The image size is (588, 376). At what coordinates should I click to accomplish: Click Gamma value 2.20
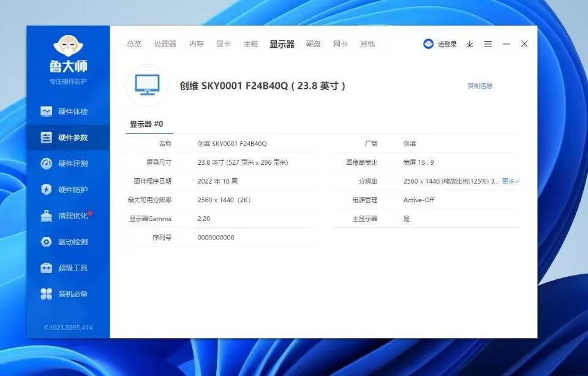[203, 219]
